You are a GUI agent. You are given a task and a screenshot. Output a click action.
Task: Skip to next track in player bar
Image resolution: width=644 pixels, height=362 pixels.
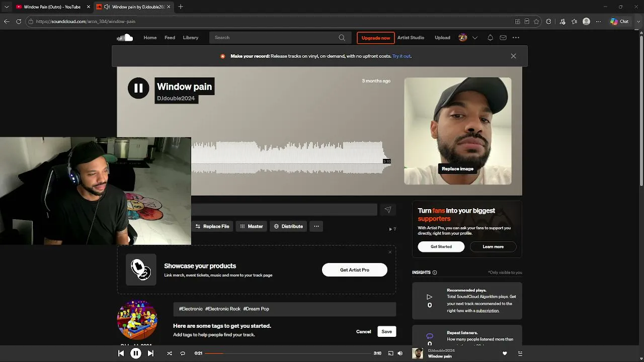point(150,353)
